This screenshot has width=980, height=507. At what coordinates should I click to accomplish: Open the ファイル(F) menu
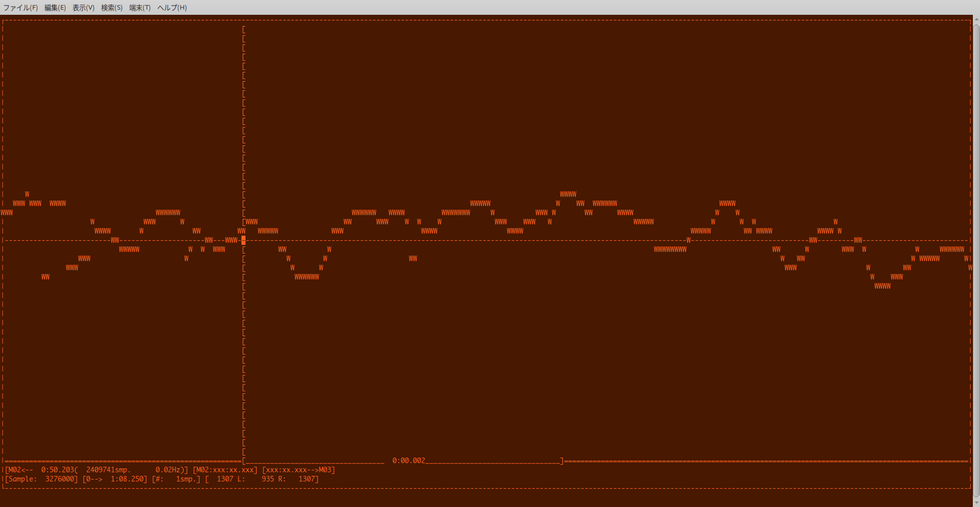pos(20,8)
